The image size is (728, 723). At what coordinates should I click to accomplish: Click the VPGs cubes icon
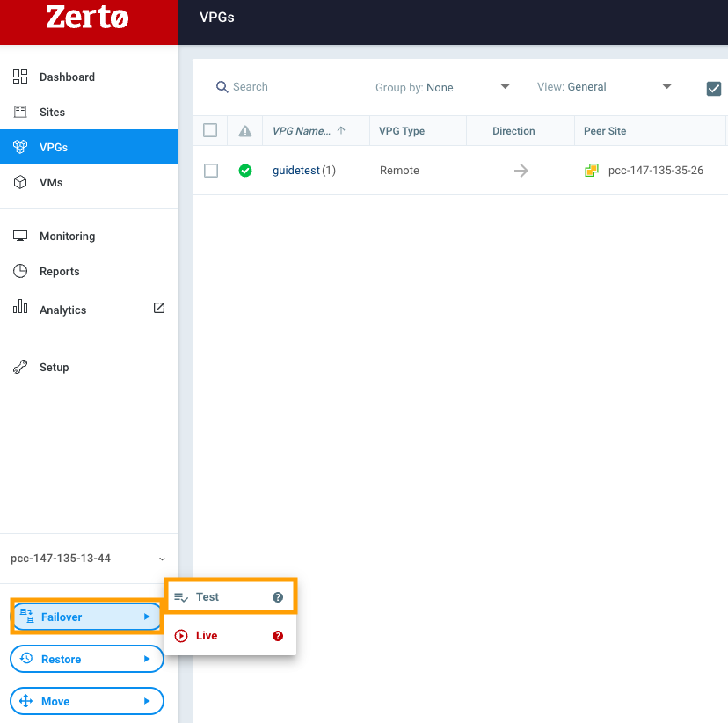[20, 147]
